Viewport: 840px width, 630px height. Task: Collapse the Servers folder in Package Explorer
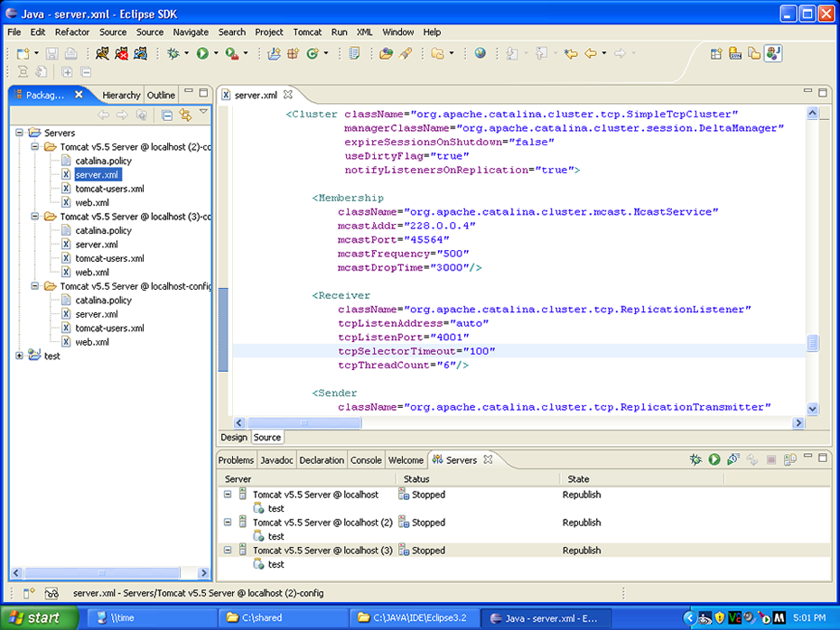19,132
